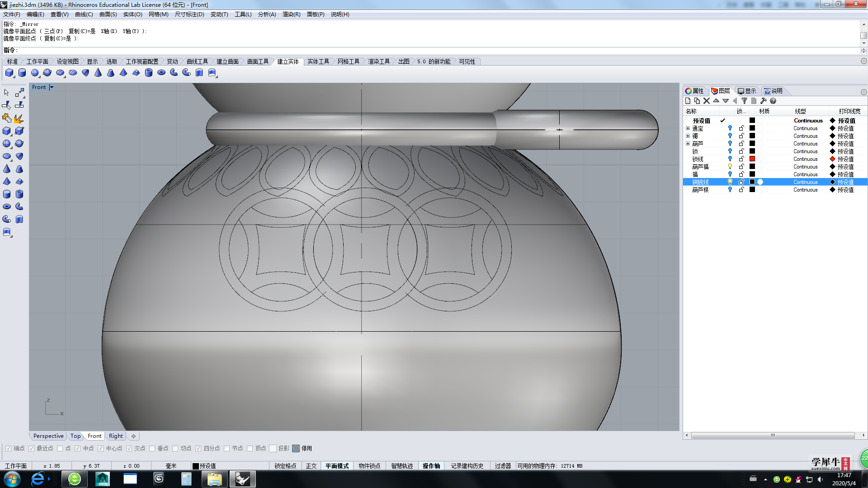The width and height of the screenshot is (868, 488).
Task: Toggle visibility of 葫芦 layer
Action: click(730, 144)
